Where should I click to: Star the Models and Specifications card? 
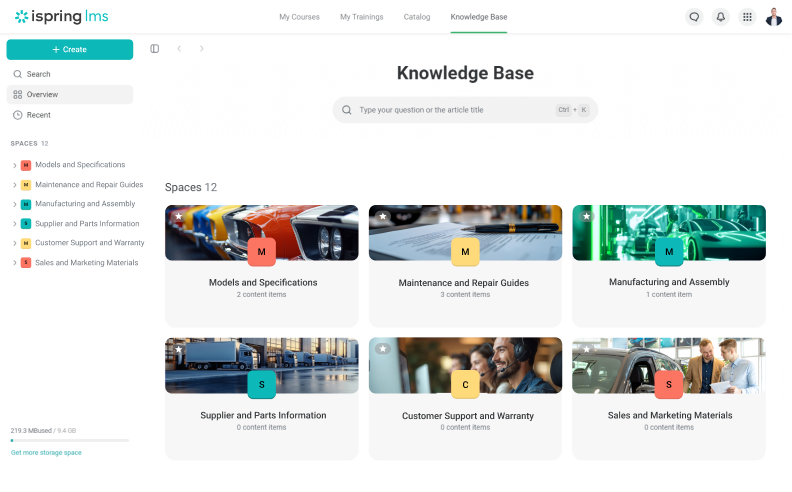(x=179, y=216)
